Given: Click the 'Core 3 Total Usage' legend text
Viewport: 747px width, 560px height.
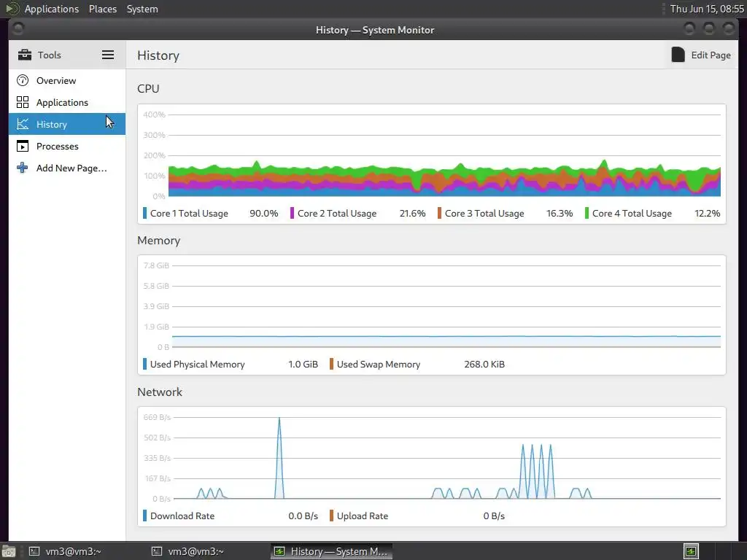Looking at the screenshot, I should click(x=484, y=214).
